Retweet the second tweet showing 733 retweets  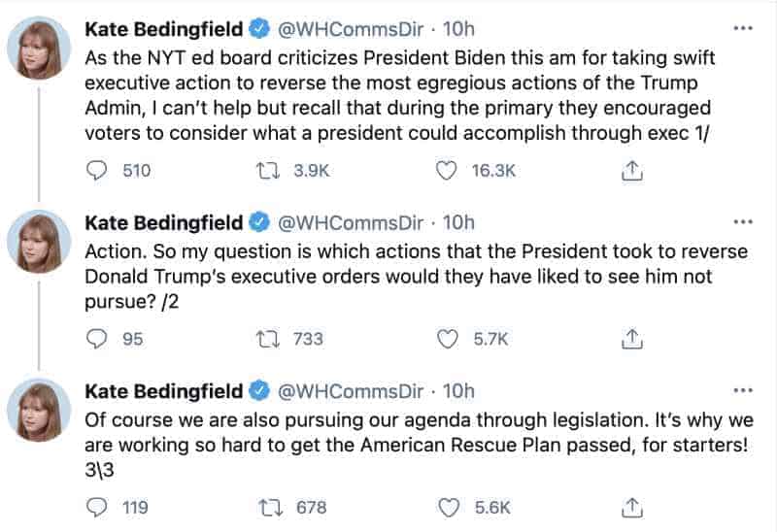(268, 340)
